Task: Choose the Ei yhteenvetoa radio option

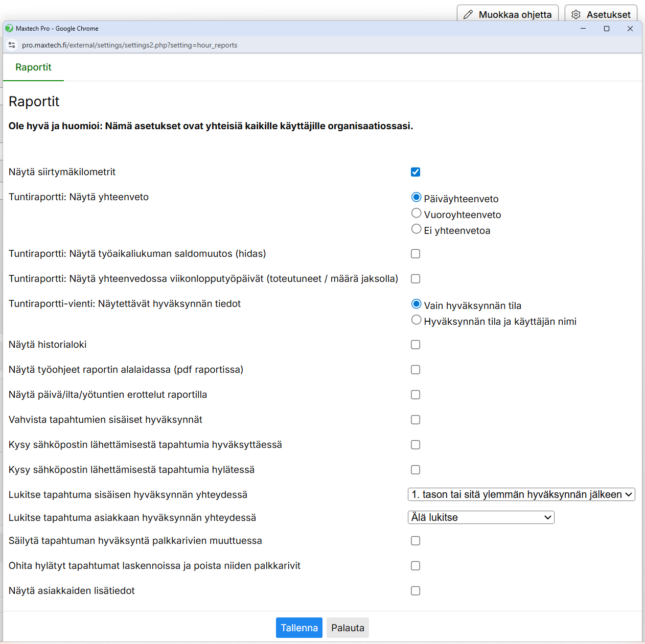Action: pyautogui.click(x=417, y=229)
